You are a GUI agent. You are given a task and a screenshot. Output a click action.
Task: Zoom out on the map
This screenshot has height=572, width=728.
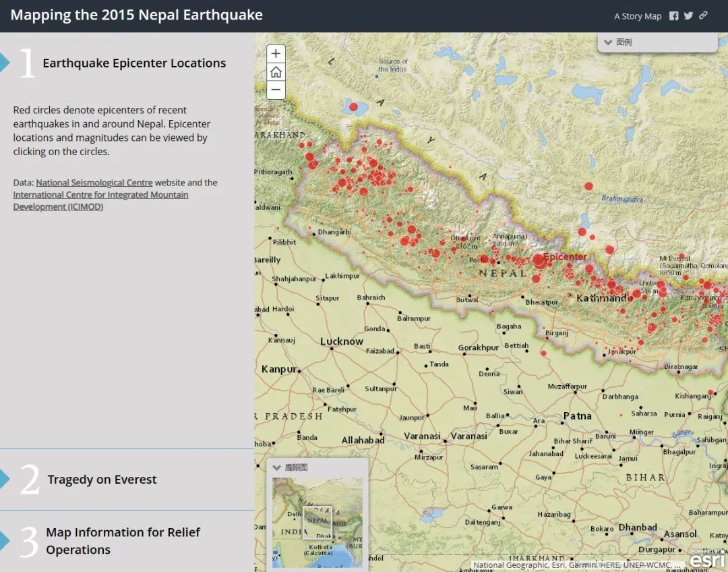(x=276, y=90)
